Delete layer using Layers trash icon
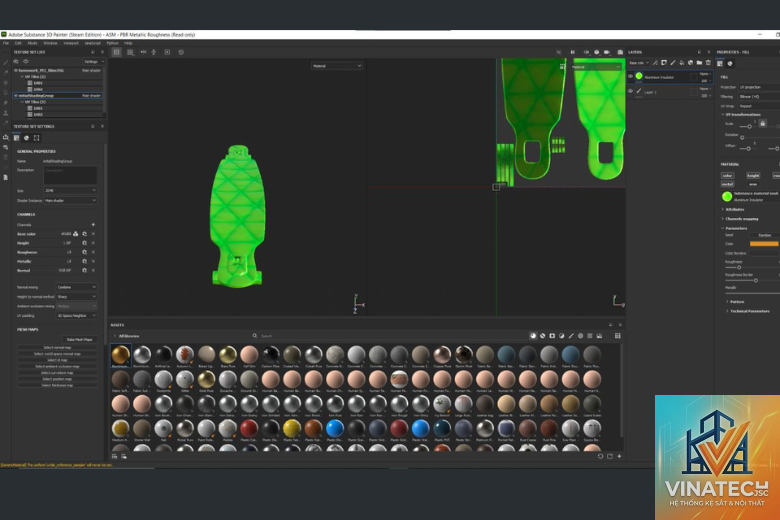Image resolution: width=780 pixels, height=520 pixels. pyautogui.click(x=708, y=63)
